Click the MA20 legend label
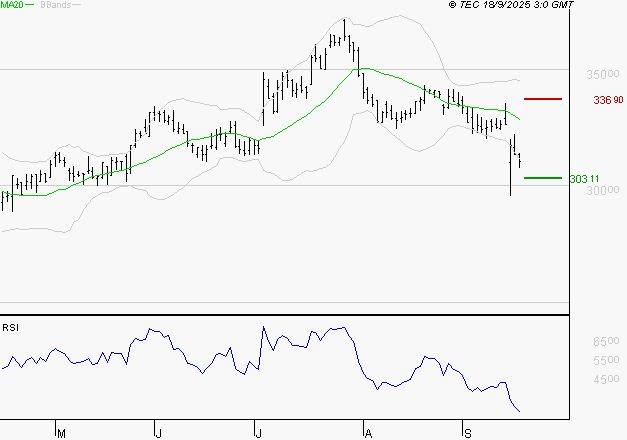627x440 pixels. pos(11,5)
